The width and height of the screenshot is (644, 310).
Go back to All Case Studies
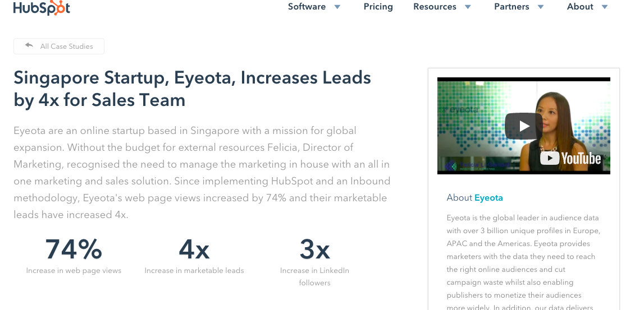[x=59, y=47]
